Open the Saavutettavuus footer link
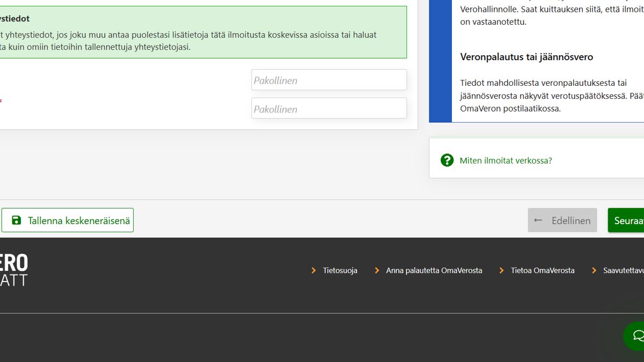 click(623, 271)
